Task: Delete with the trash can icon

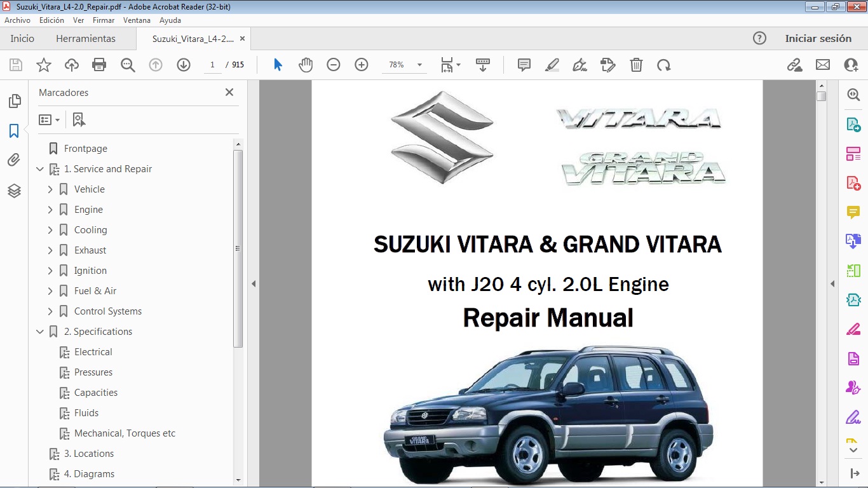Action: 636,65
